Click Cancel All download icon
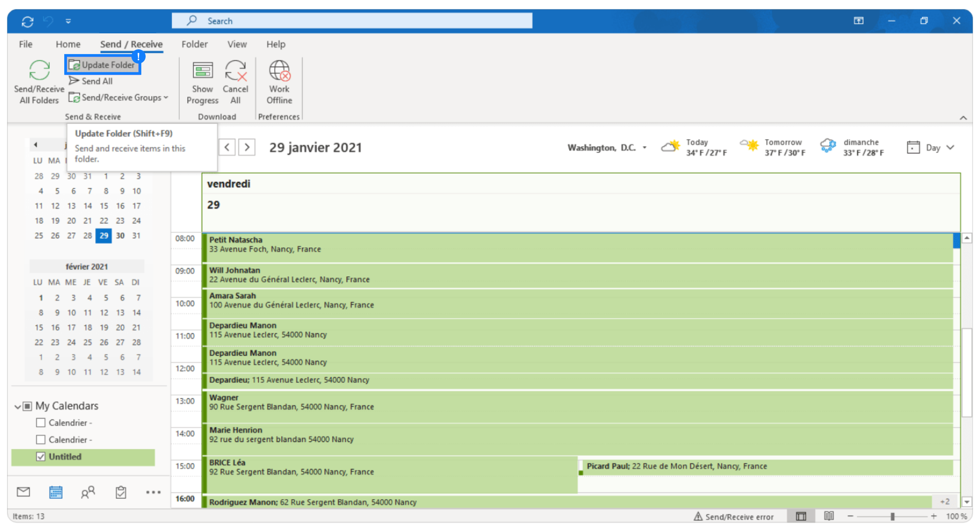The height and width of the screenshot is (531, 980). click(x=236, y=71)
